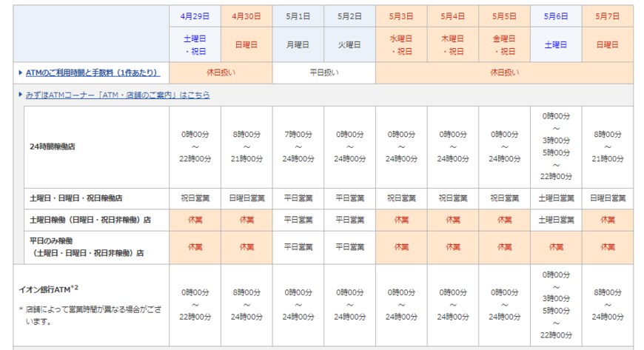The image size is (644, 350).
Task: Select the 5月7日 date header
Action: tap(607, 16)
